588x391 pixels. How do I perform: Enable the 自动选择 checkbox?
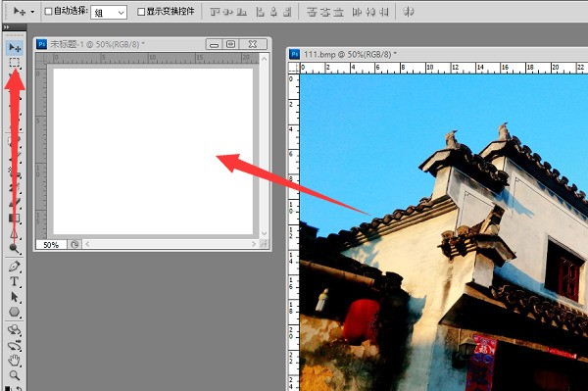48,11
